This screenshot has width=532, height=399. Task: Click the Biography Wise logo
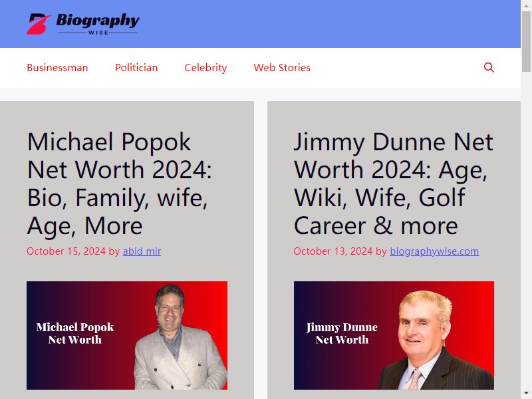coord(83,24)
